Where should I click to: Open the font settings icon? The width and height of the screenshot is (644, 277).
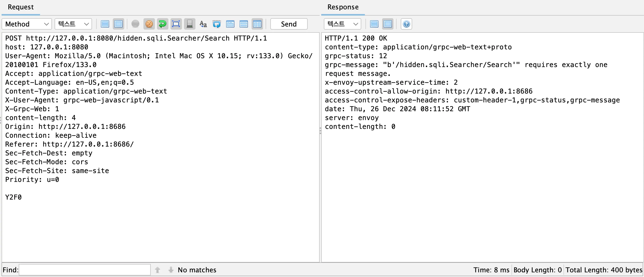pos(203,24)
